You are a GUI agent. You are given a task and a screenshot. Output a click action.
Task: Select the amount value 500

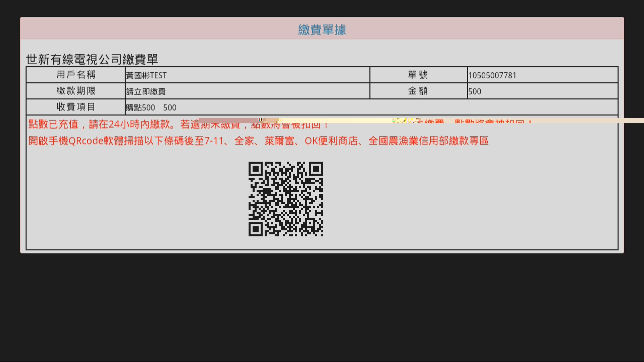pyautogui.click(x=475, y=92)
